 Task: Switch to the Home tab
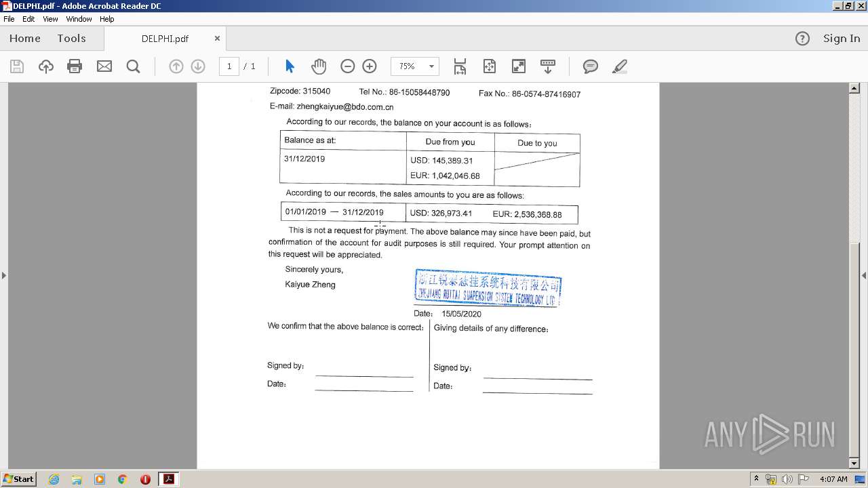(x=25, y=39)
